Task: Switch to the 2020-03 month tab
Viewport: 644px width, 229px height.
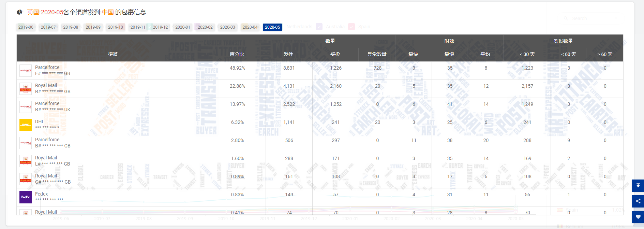Action: click(x=228, y=27)
